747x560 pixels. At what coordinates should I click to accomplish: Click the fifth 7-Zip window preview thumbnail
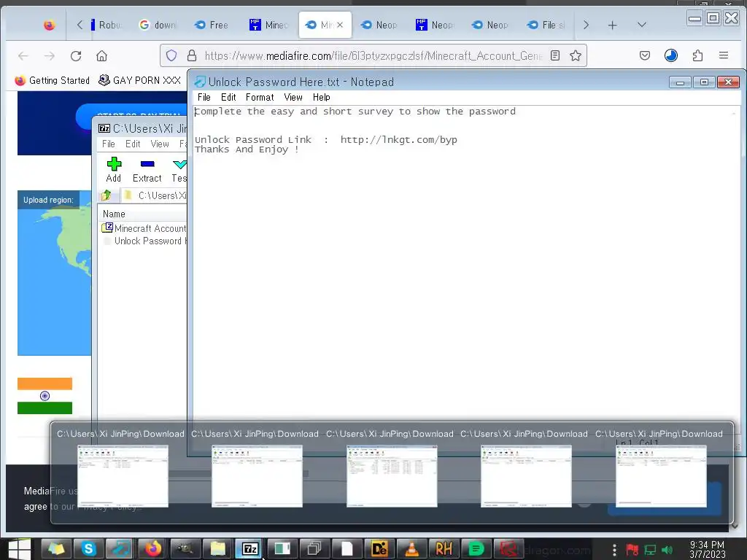(661, 475)
